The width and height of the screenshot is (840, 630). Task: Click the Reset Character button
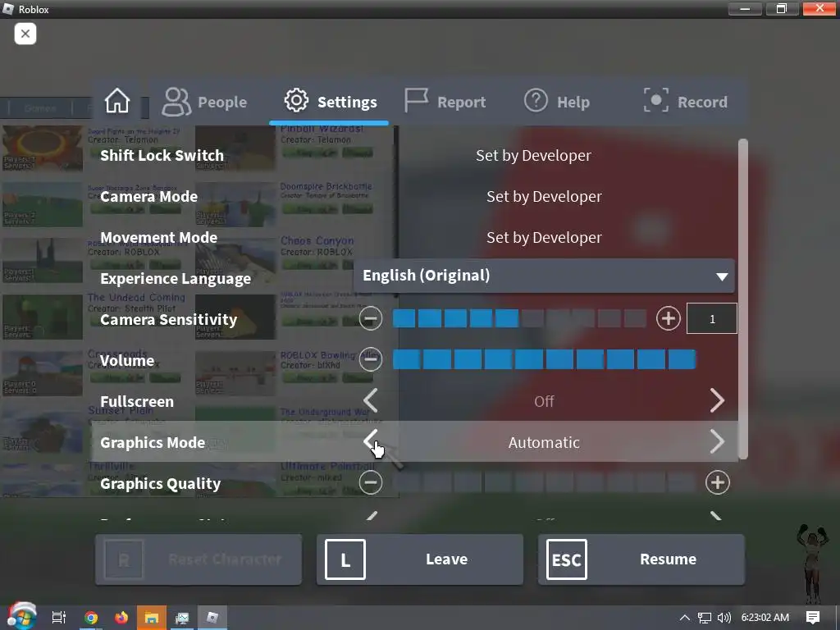(199, 559)
